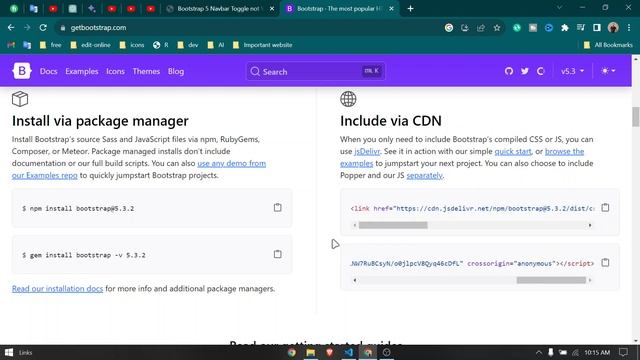Click the 10:15 AM taskbar clock
Viewport: 640px width, 360px height.
tap(597, 352)
